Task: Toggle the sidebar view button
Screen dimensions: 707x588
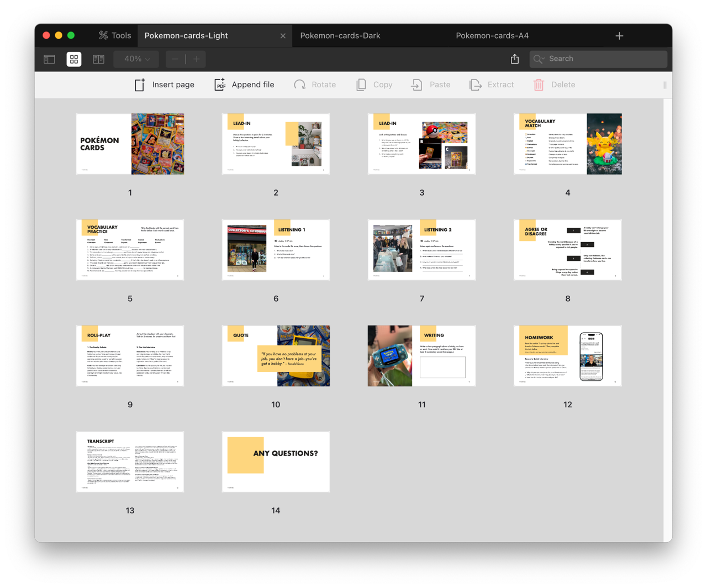Action: (x=50, y=59)
